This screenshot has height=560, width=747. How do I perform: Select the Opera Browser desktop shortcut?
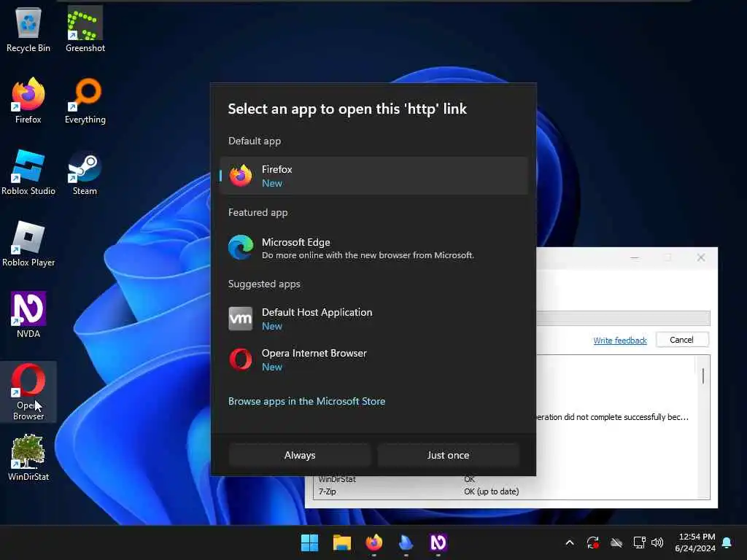click(x=28, y=392)
